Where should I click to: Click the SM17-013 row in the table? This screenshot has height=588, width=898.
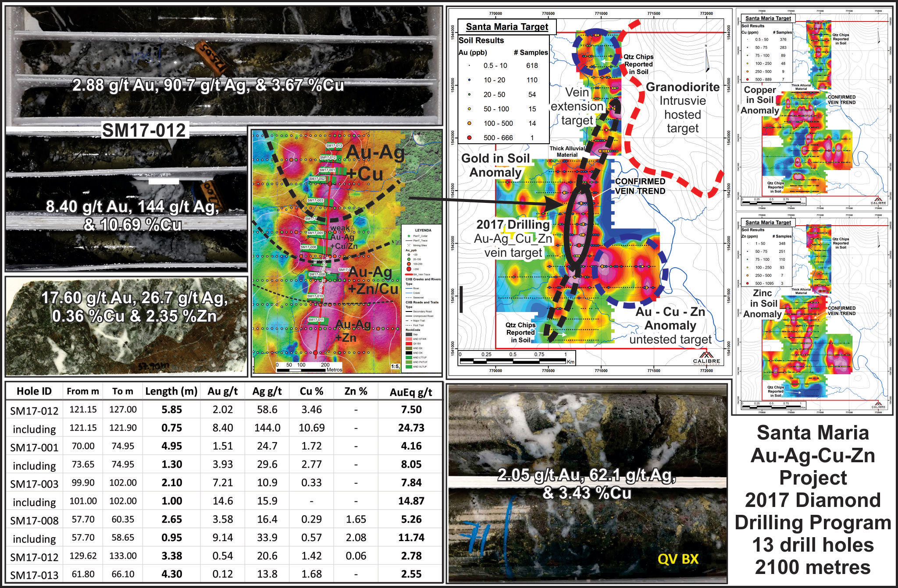point(223,574)
